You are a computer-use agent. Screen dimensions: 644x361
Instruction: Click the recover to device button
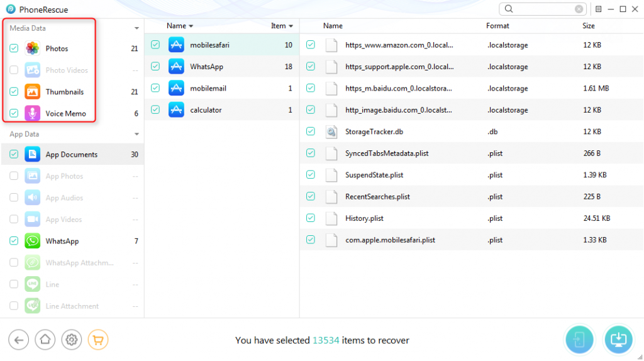click(x=579, y=340)
